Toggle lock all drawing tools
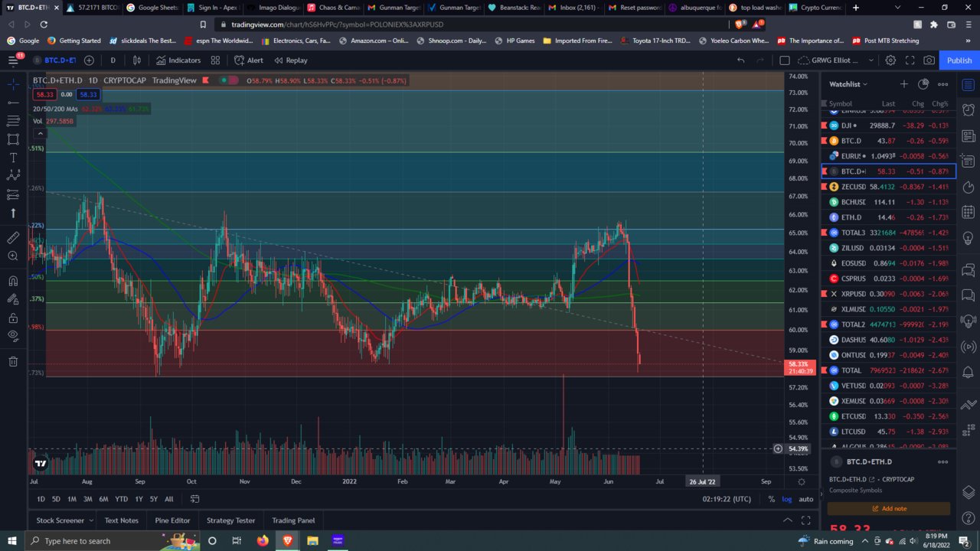980x551 pixels. 13,318
